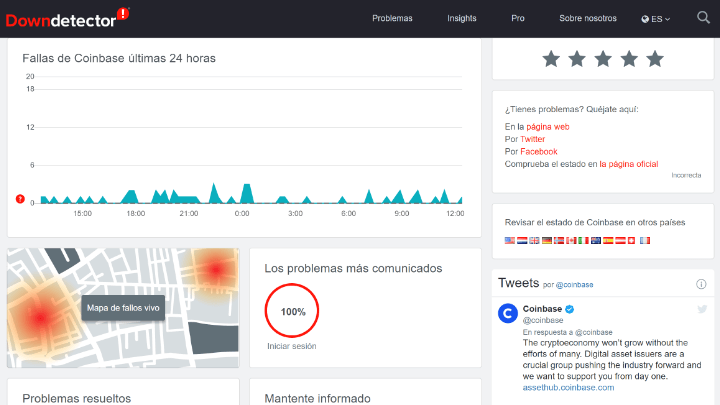The width and height of the screenshot is (720, 405).
Task: Click the 0:00 time axis label
Action: coord(242,214)
